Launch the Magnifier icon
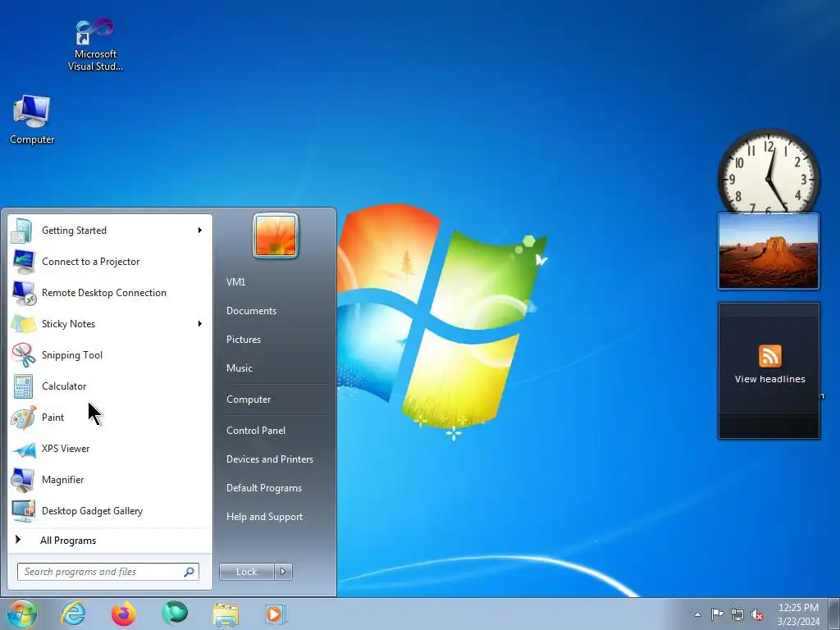840x630 pixels. point(23,480)
